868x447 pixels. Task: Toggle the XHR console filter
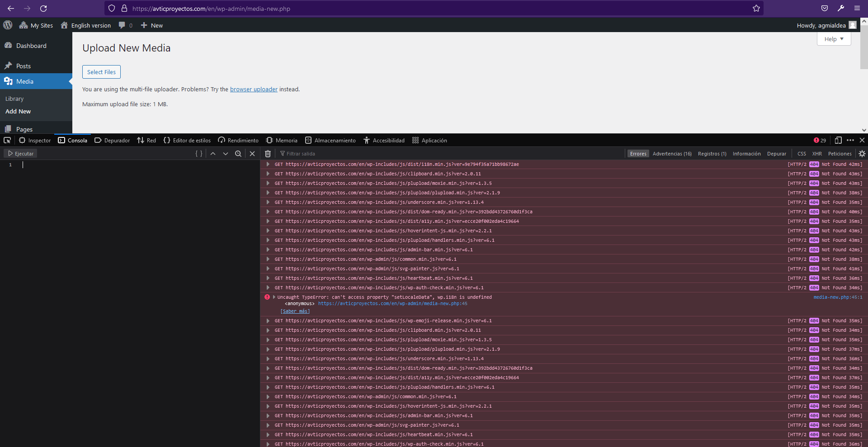pyautogui.click(x=817, y=154)
